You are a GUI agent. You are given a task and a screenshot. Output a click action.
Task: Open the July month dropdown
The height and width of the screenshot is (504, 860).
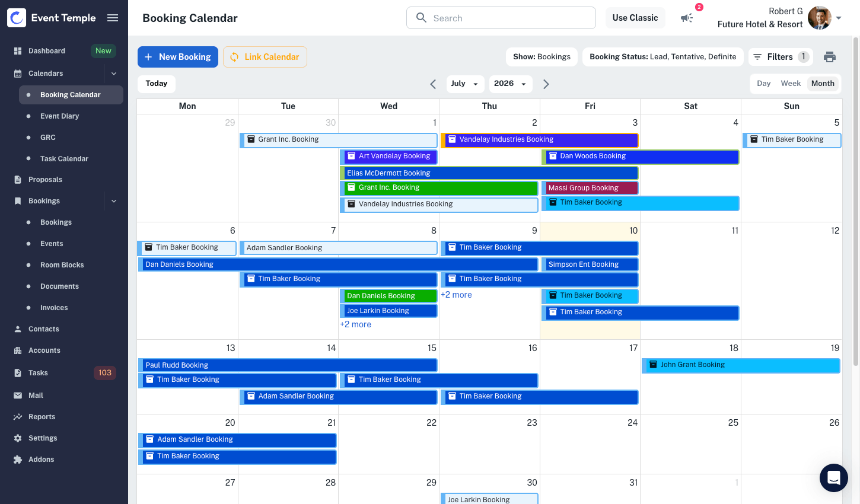click(x=465, y=84)
